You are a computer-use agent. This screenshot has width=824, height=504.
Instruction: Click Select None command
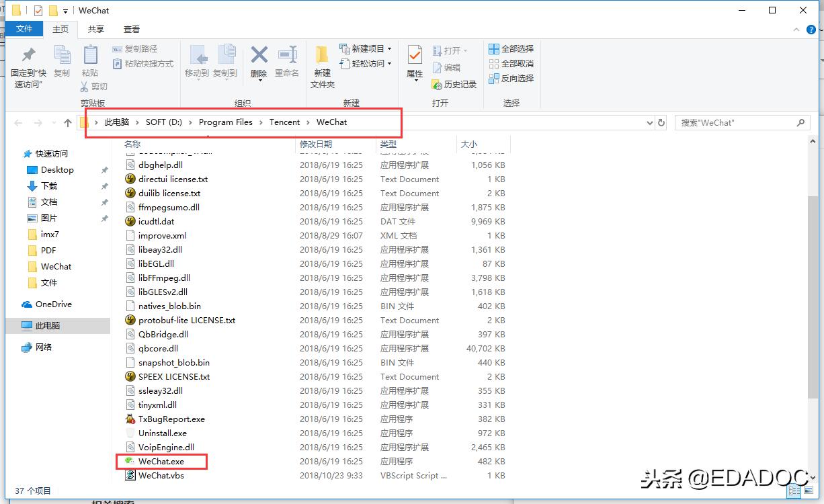[511, 63]
